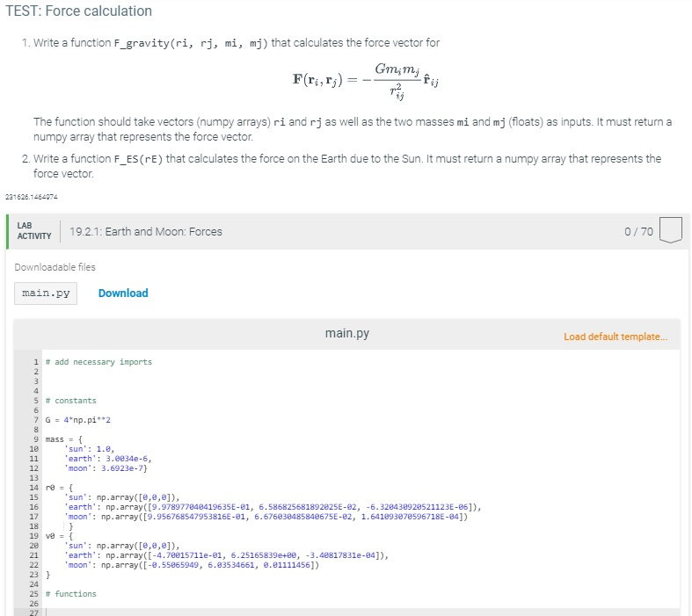Click the '19.2.1: Earth and Moon: Forces' title
The image size is (692, 616).
point(146,231)
